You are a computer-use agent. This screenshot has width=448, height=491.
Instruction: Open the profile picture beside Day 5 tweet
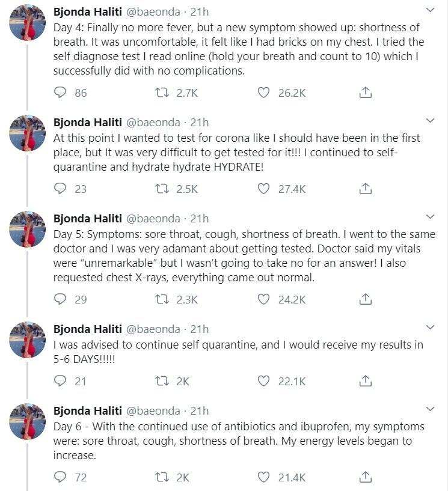click(28, 229)
